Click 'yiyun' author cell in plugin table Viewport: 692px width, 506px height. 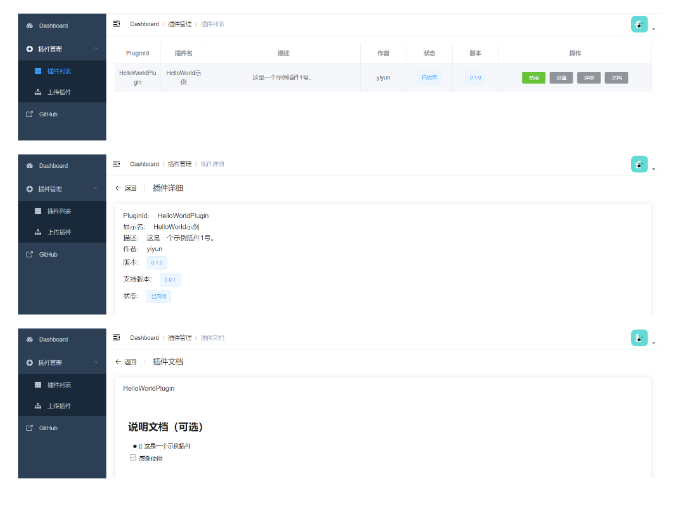pos(383,78)
